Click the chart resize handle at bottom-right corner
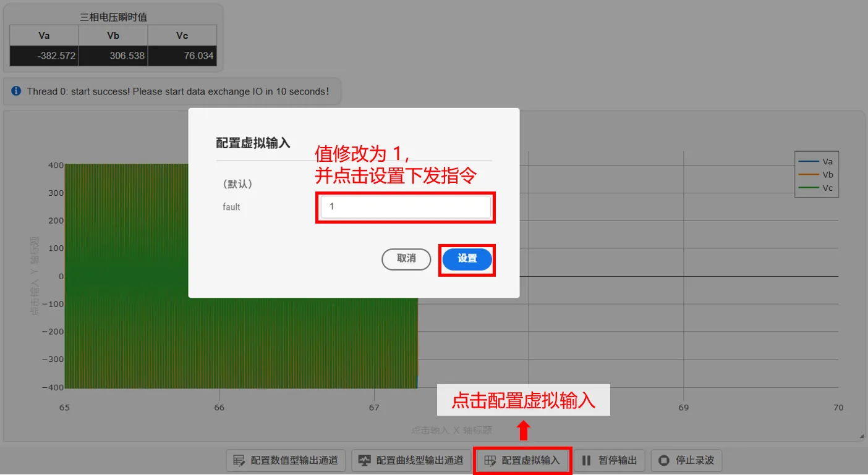The height and width of the screenshot is (475, 868). (x=861, y=437)
